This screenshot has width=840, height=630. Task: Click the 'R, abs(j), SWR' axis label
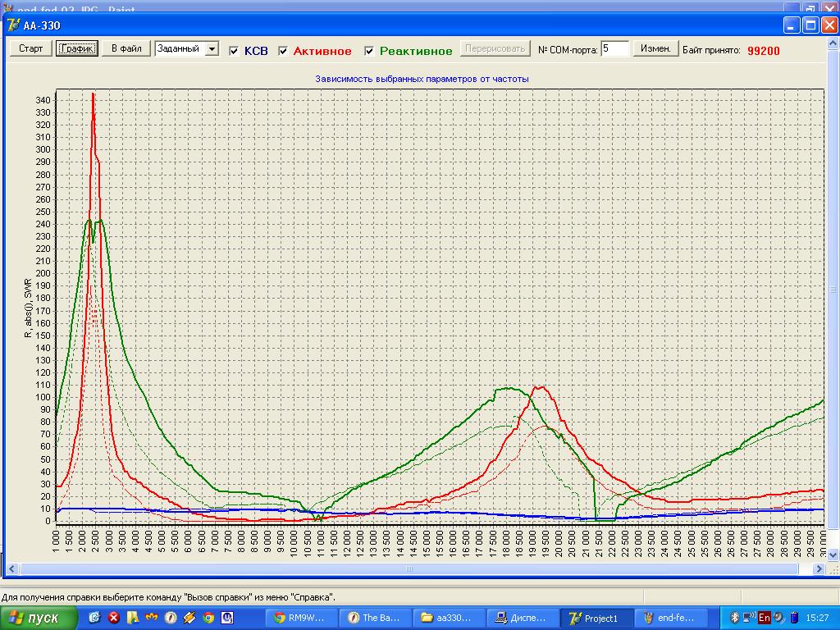pyautogui.click(x=29, y=308)
